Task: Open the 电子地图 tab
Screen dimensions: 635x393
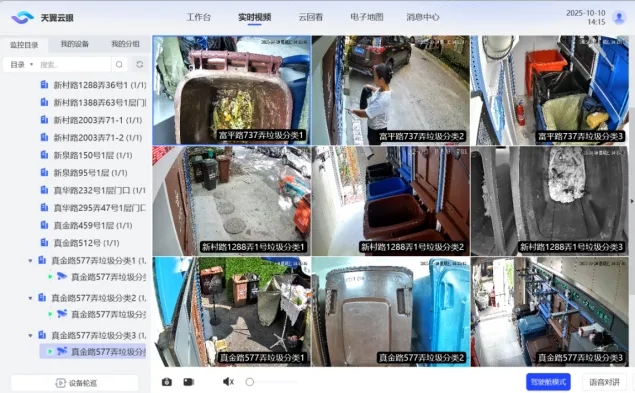Action: (367, 17)
